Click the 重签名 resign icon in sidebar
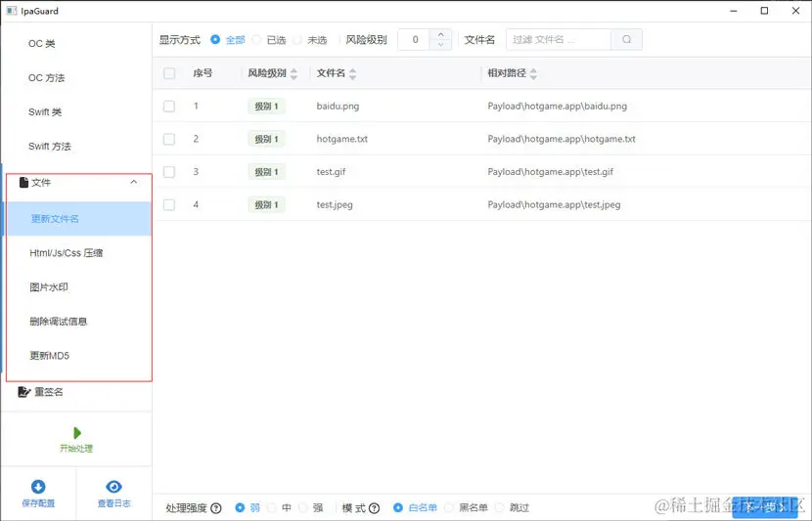Screen dimensions: 812x521 pyautogui.click(x=23, y=392)
